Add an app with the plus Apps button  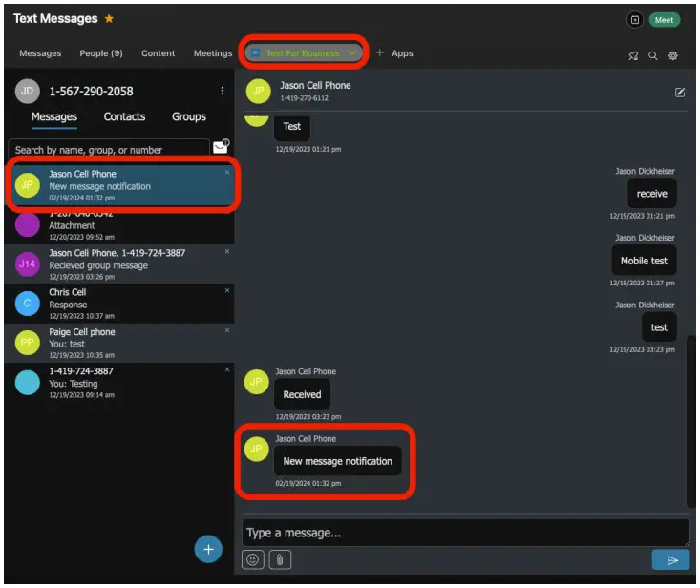pos(394,53)
